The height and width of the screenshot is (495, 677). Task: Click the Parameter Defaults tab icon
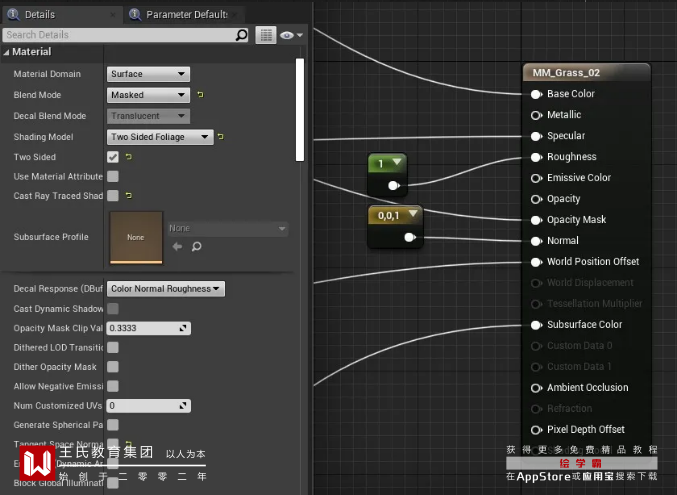click(135, 14)
